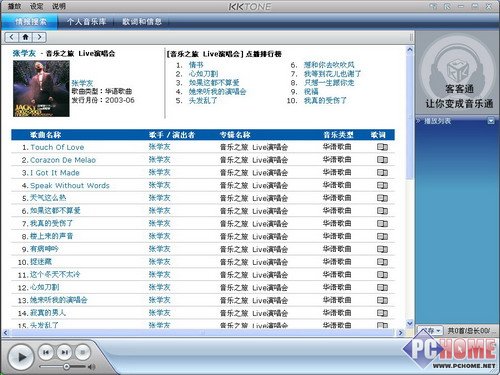Sort by the 专辑名称 column header
This screenshot has height=375, width=500.
point(235,135)
